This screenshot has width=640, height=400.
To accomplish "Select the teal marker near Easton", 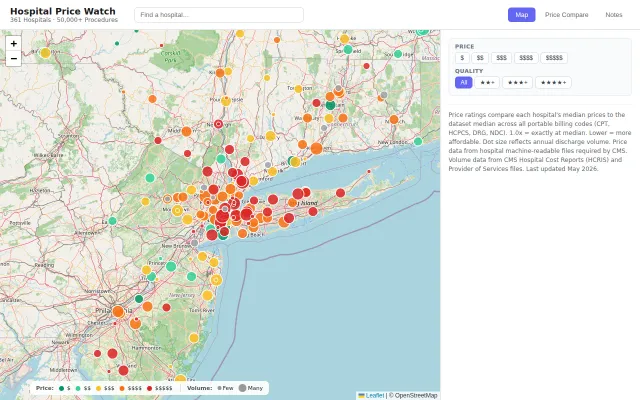I will click(x=112, y=221).
